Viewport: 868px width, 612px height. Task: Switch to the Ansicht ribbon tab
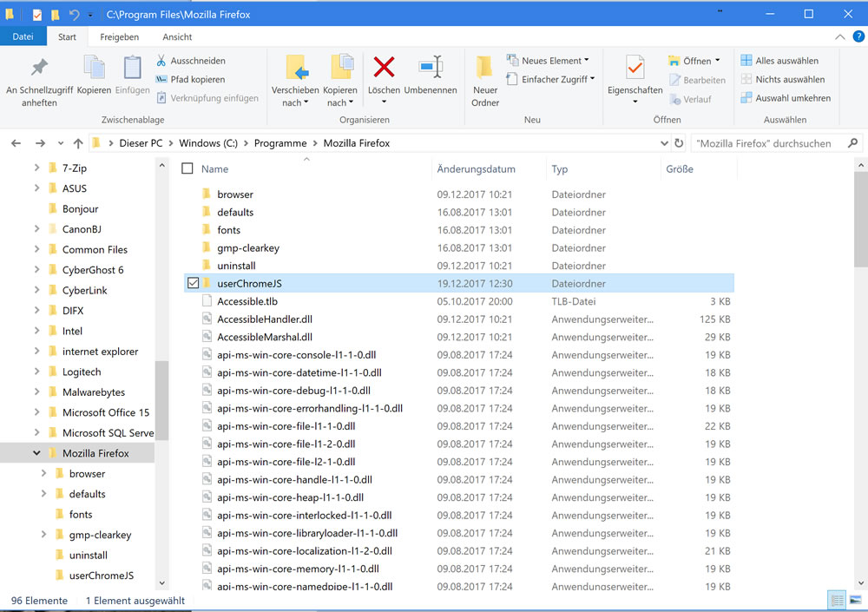(177, 37)
